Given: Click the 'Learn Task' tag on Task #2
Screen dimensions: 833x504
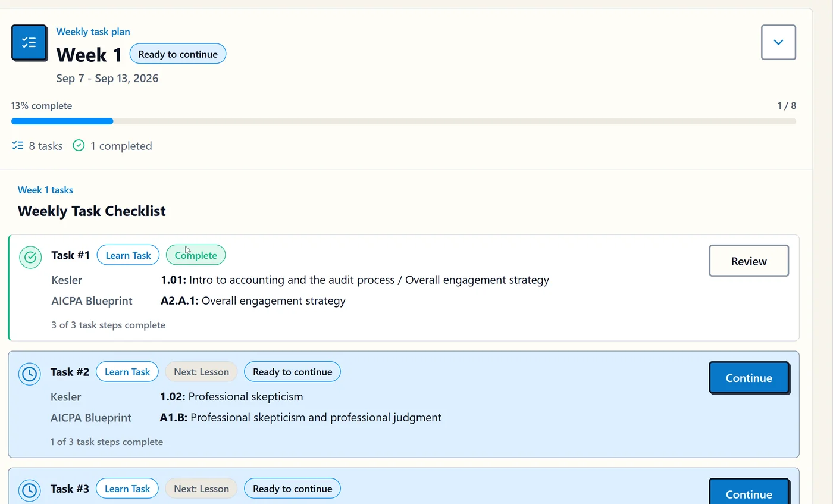Looking at the screenshot, I should click(127, 372).
